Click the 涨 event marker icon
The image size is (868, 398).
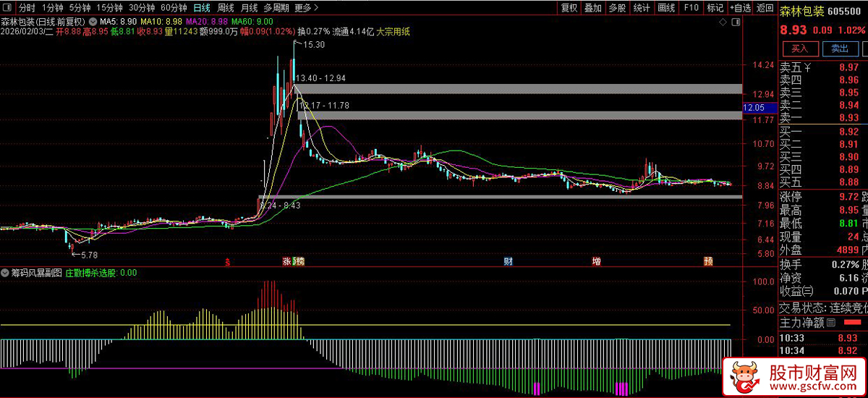[286, 261]
